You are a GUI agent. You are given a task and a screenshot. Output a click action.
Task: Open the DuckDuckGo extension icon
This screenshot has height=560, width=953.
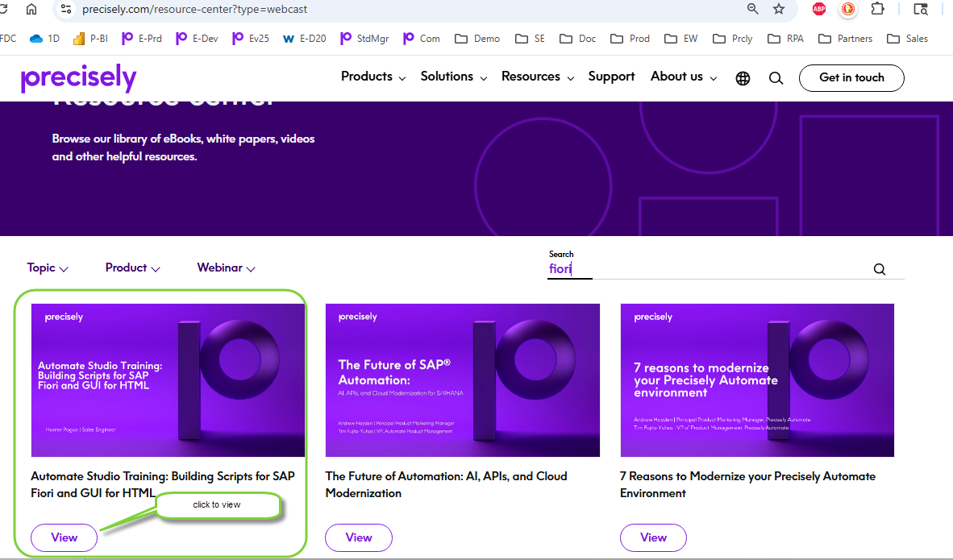pyautogui.click(x=848, y=9)
